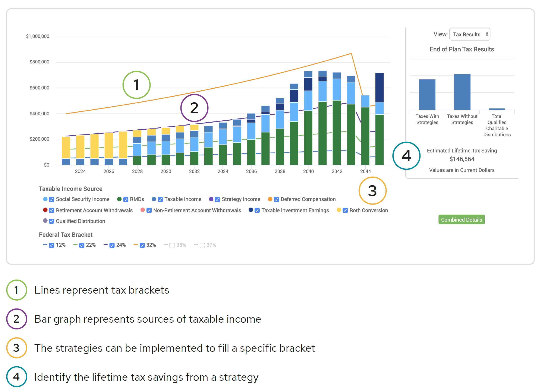Uncheck the Social Security Income checkbox
This screenshot has width=545, height=392.
(x=51, y=200)
